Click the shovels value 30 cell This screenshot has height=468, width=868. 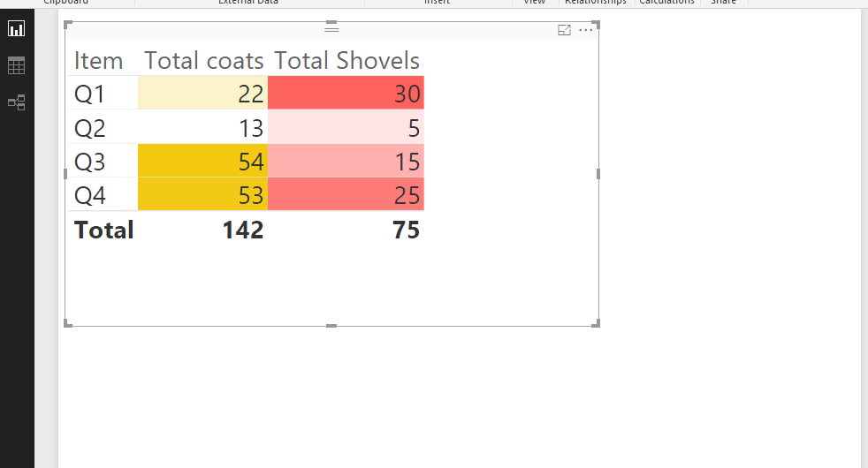pos(346,93)
